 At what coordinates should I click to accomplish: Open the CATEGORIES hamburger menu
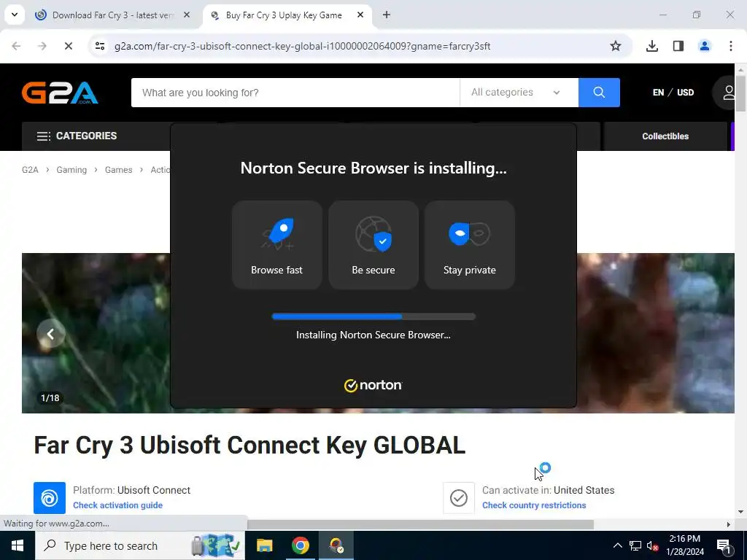[77, 136]
